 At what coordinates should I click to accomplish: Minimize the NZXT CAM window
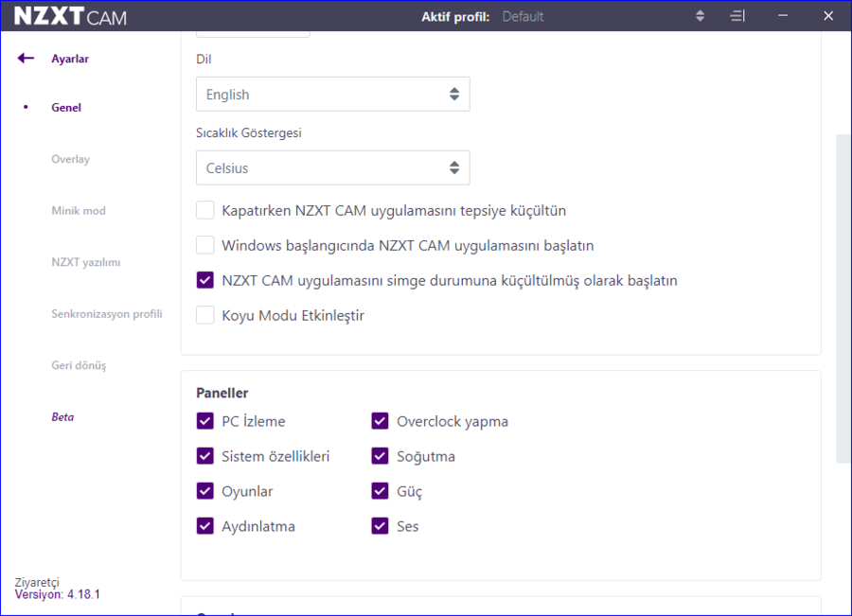pyautogui.click(x=783, y=16)
